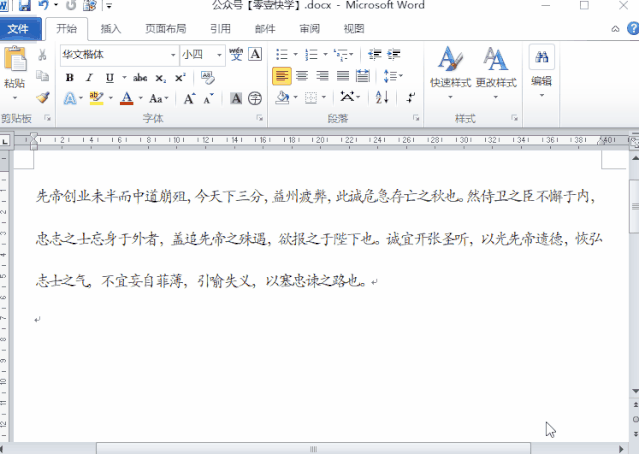Switch to the 插入 ribbon tab
Viewport: 639px width, 454px height.
[111, 29]
